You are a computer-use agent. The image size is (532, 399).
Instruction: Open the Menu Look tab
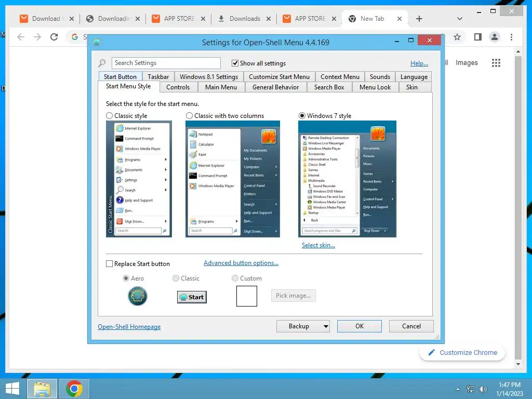click(375, 87)
